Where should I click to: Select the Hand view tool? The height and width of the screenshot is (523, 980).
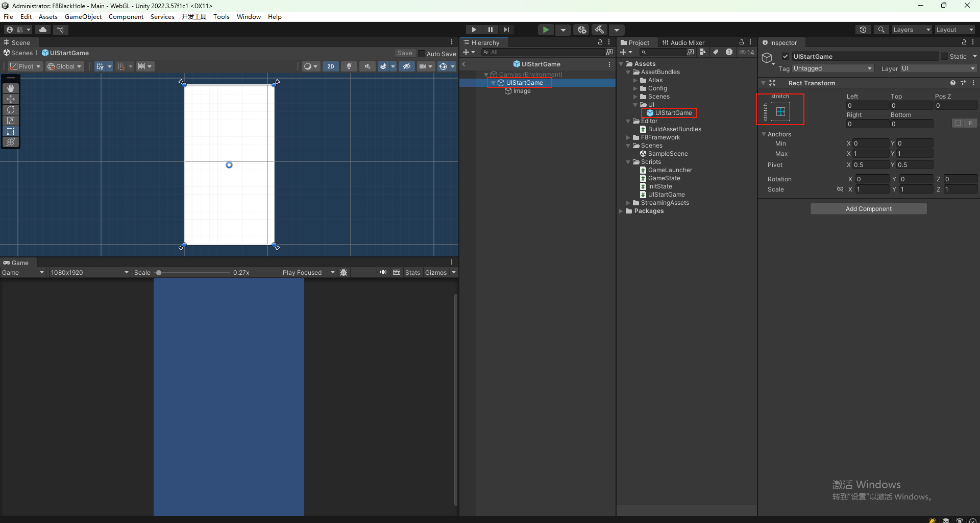tap(11, 88)
